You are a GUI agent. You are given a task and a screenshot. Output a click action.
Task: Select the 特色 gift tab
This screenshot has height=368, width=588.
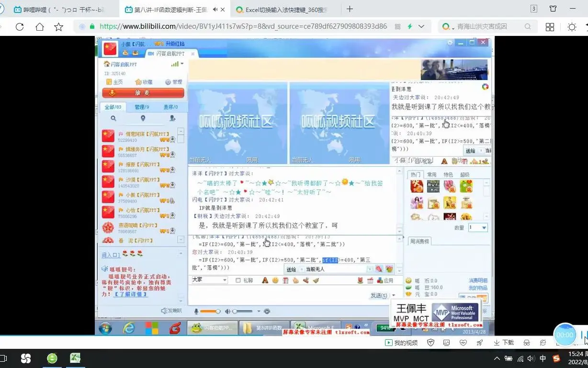point(448,175)
